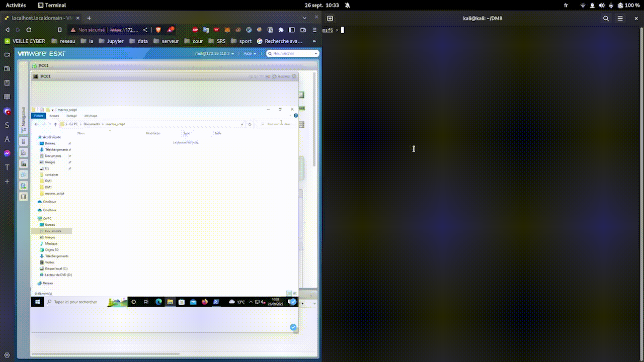Open the ESXi Aide dropdown menu
Viewport: 644px width, 362px height.
pos(250,53)
